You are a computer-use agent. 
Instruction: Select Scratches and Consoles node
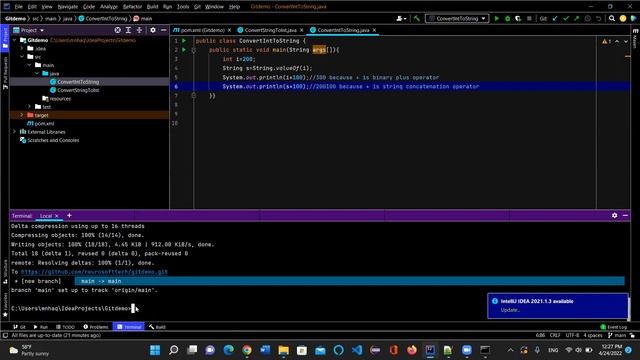tap(49, 140)
